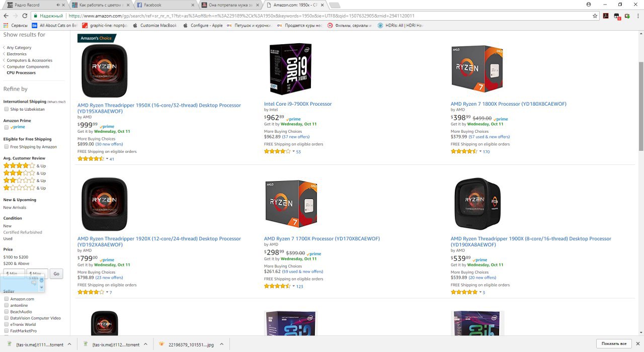Image resolution: width=644 pixels, height=352 pixels.
Task: Open the Intel Core i9-7900X Processor link
Action: pos(298,104)
